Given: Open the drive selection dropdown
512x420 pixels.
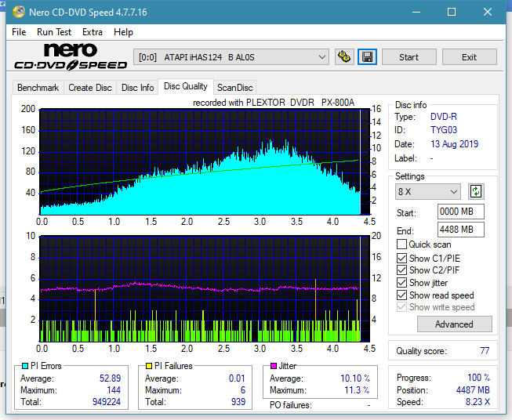Looking at the screenshot, I should coord(231,57).
